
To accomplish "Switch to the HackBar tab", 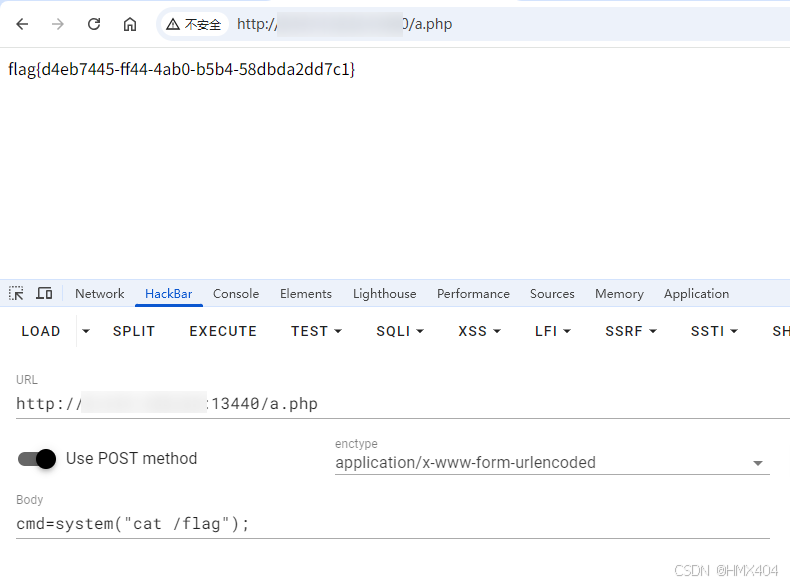I will 169,294.
